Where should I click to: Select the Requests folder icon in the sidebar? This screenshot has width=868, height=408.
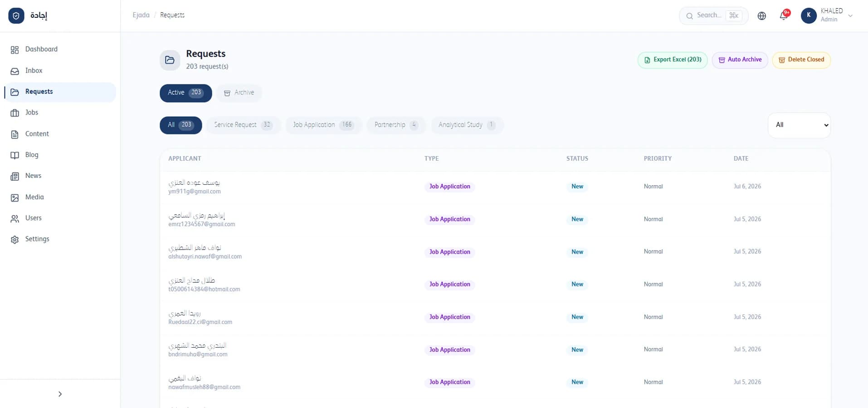15,92
